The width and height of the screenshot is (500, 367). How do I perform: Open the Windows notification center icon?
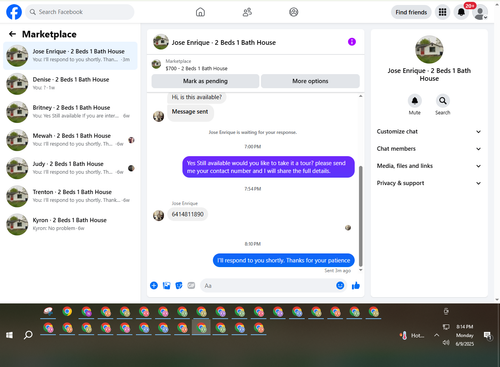(488, 335)
